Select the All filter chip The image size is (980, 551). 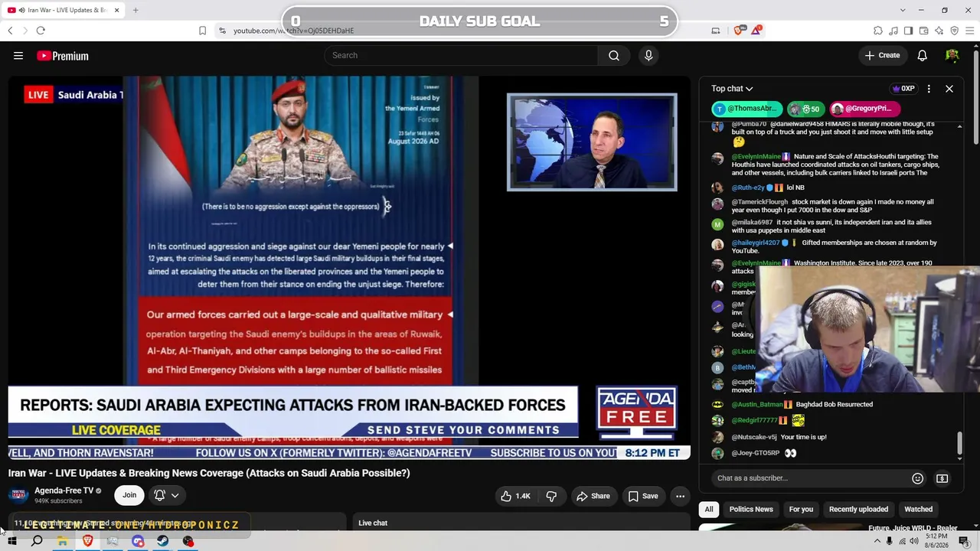coord(709,509)
